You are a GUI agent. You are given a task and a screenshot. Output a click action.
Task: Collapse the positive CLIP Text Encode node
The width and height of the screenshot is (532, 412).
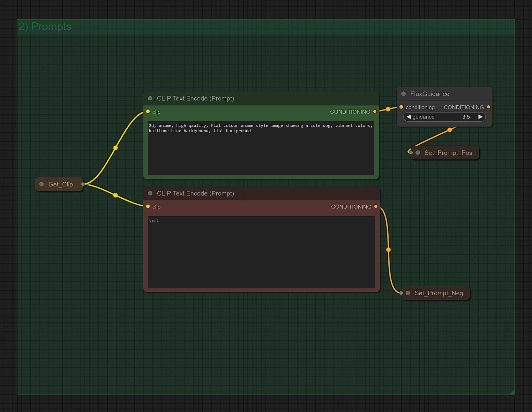click(150, 98)
